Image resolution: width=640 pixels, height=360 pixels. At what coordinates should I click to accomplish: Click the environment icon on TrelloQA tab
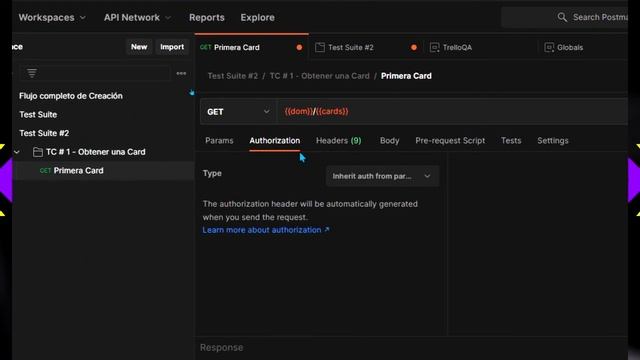[435, 47]
